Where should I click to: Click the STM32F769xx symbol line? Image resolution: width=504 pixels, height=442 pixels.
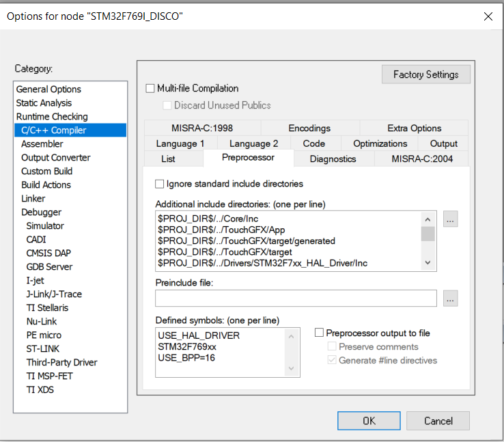187,347
